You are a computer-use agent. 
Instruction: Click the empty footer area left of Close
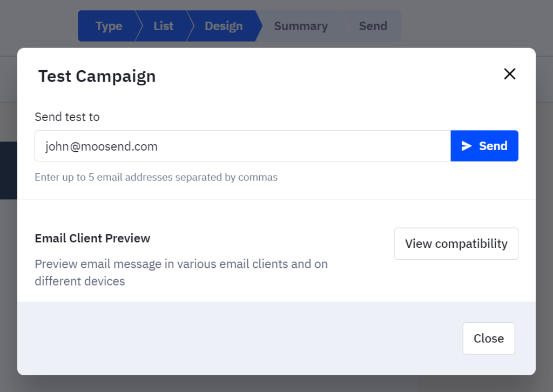(238, 339)
